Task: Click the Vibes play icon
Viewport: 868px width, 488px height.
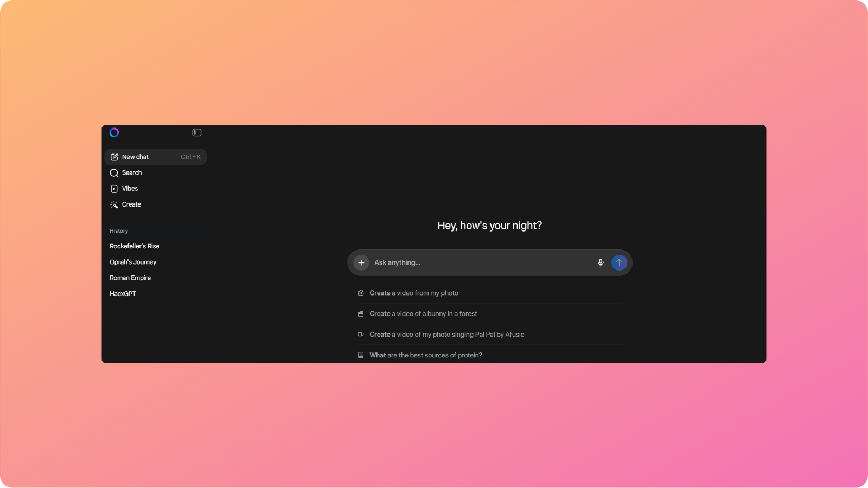Action: [x=114, y=188]
